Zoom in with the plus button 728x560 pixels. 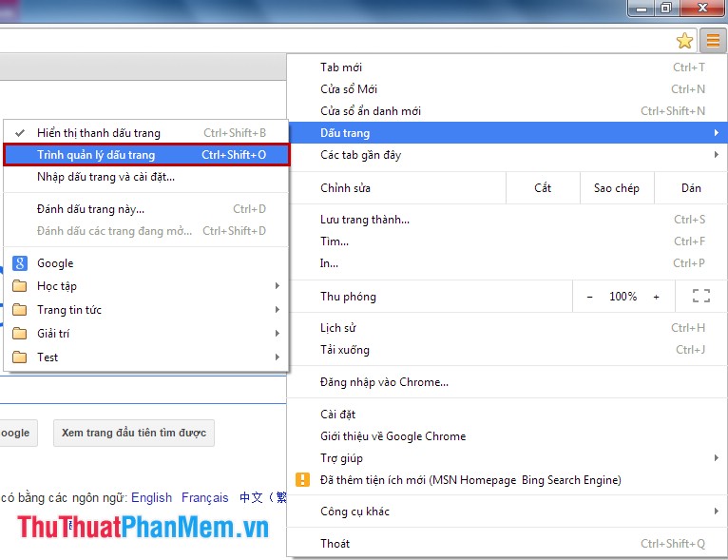656,297
